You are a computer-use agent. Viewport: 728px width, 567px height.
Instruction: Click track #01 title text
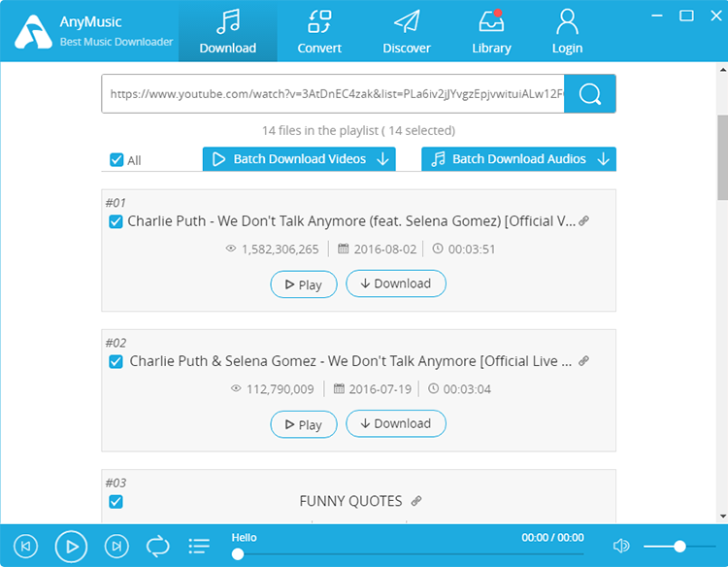click(351, 221)
